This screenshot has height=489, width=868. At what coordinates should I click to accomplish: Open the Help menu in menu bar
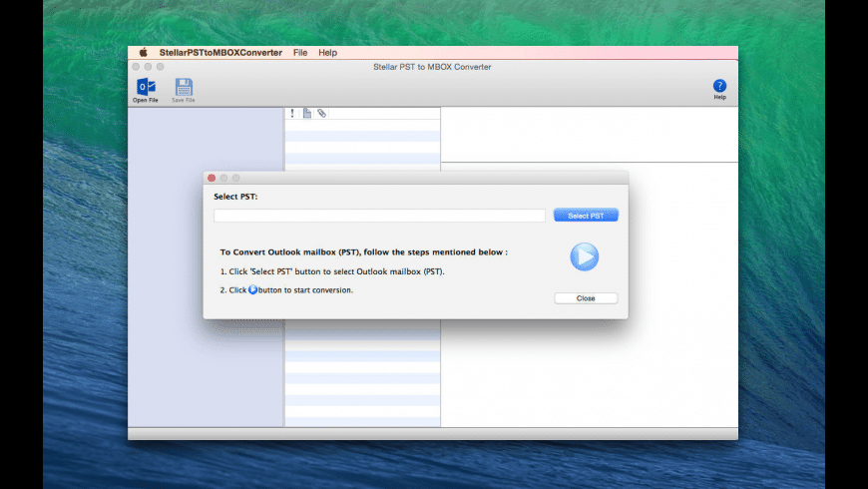click(x=327, y=53)
